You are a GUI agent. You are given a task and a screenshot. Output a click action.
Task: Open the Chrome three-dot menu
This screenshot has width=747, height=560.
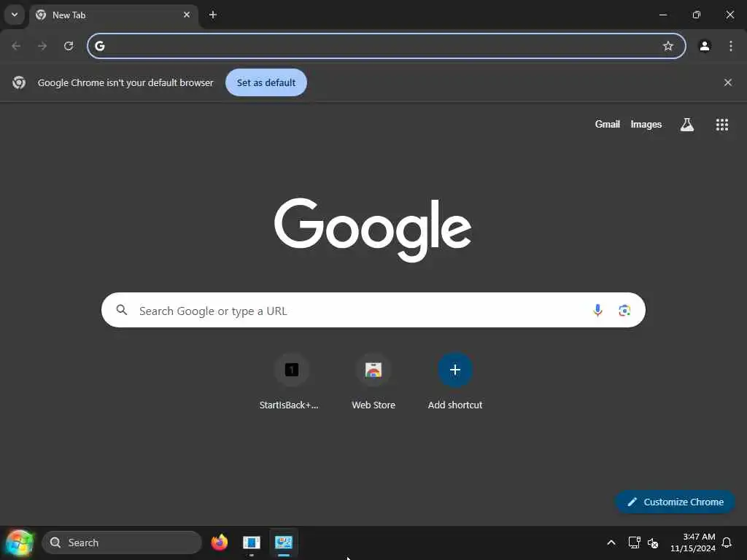(731, 46)
